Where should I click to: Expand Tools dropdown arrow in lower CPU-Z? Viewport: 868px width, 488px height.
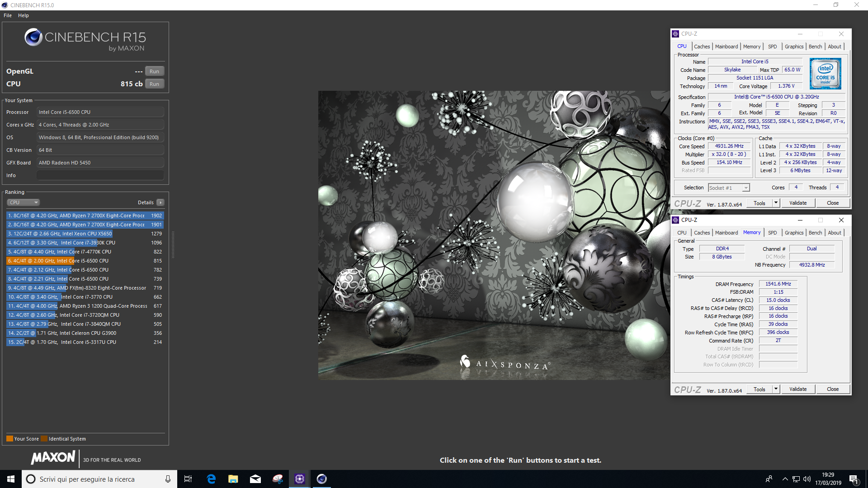(x=776, y=389)
